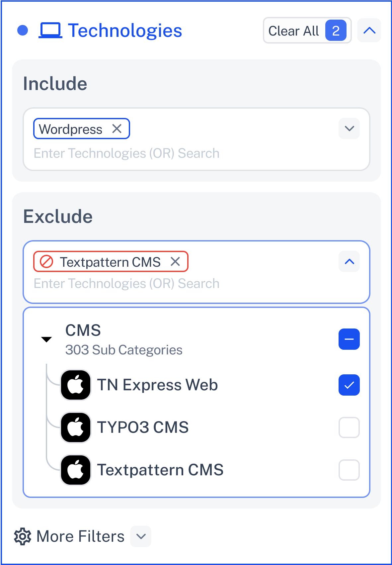Viewport: 392px width, 565px height.
Task: Click Textpattern CMS logo icon in list
Action: 76,470
